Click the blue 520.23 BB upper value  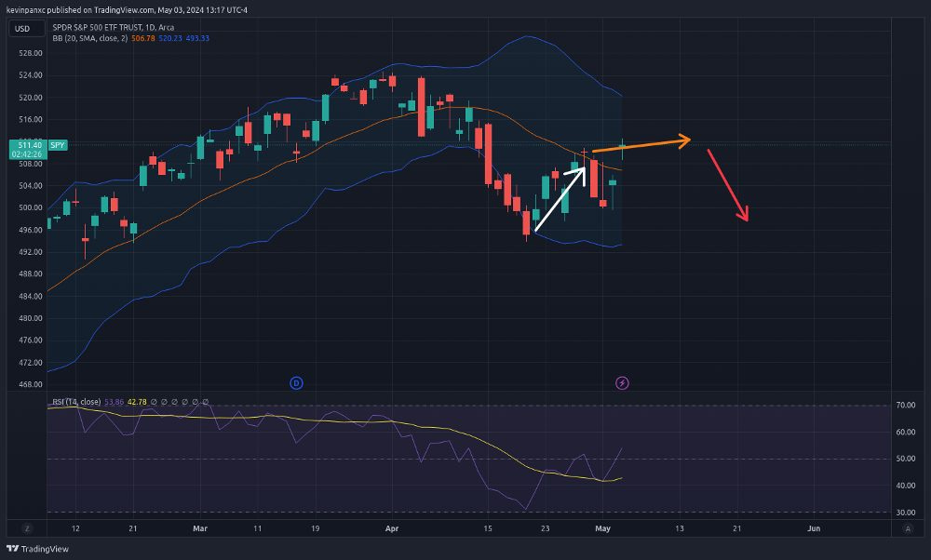coord(169,38)
